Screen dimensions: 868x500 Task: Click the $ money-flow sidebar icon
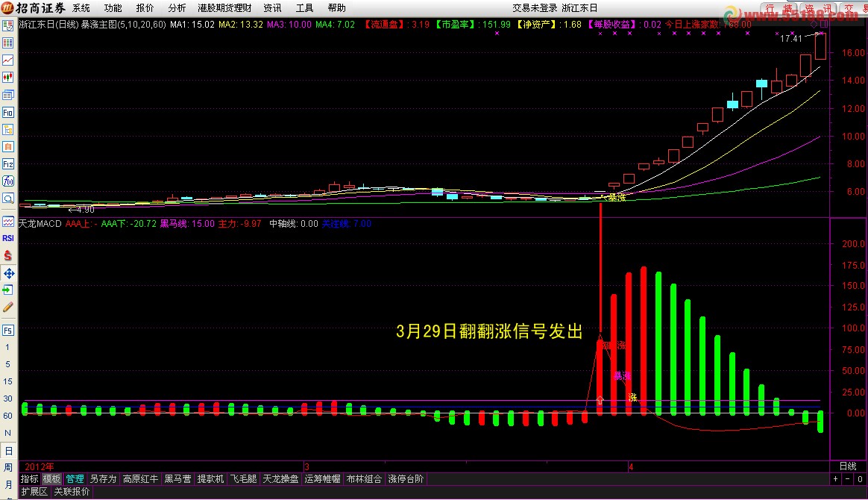[x=9, y=255]
